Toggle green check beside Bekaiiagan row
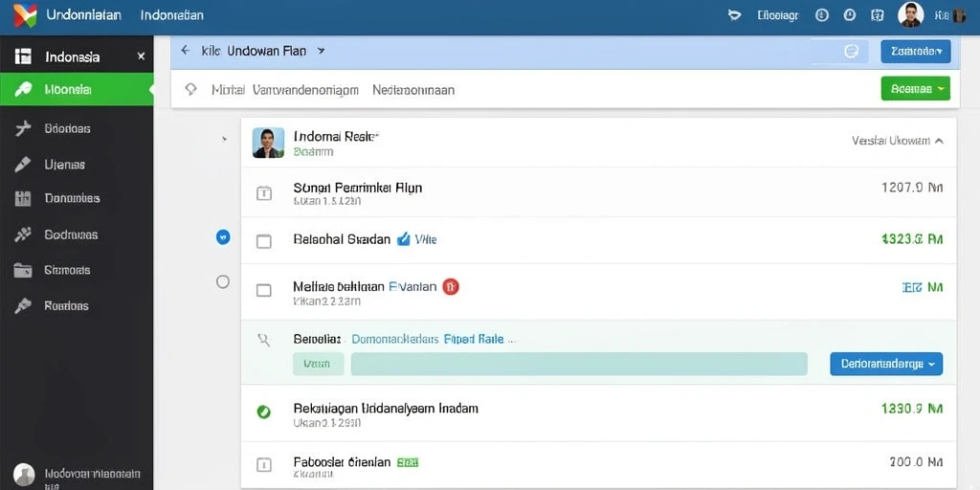 (x=264, y=412)
